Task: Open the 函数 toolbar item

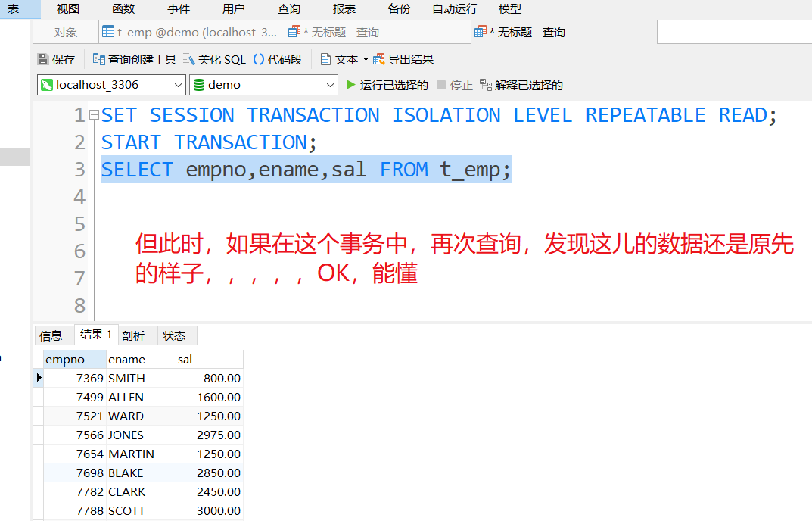Action: pos(123,9)
